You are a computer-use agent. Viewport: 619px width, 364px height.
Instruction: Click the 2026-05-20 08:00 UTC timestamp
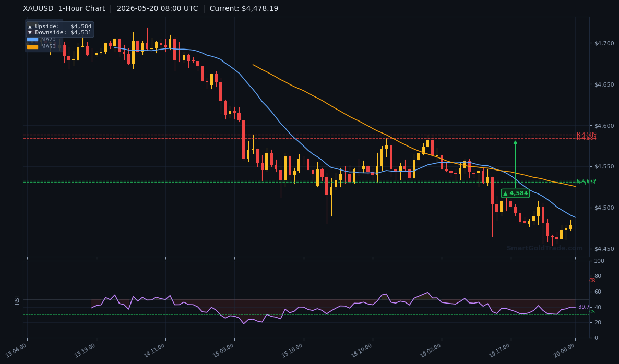[x=157, y=8]
